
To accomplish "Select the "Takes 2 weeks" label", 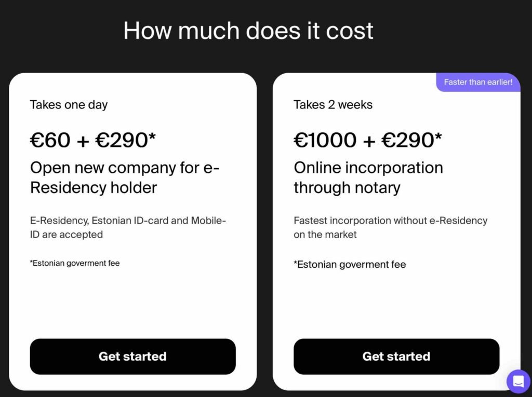I will (x=333, y=104).
